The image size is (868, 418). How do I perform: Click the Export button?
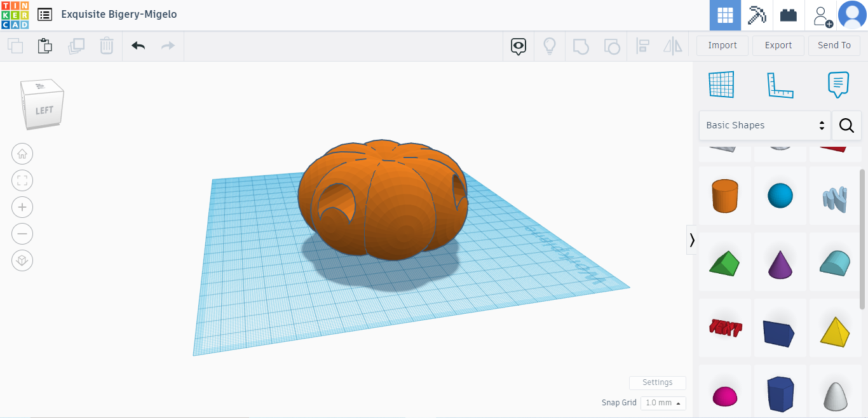[778, 45]
